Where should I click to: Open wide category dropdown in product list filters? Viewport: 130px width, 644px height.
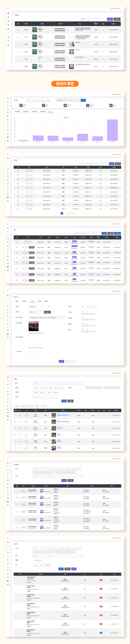(x=45, y=397)
